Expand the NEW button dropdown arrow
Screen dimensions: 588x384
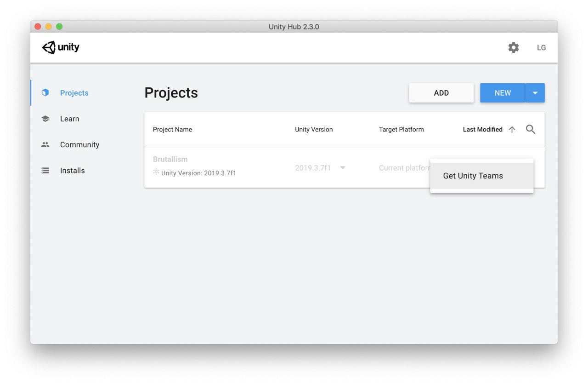(x=535, y=93)
